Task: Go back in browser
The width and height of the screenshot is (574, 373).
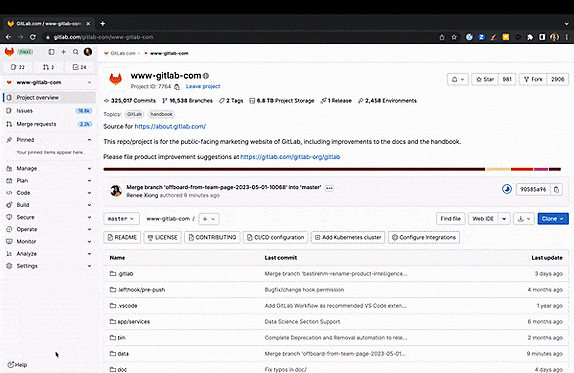Action: pos(8,37)
